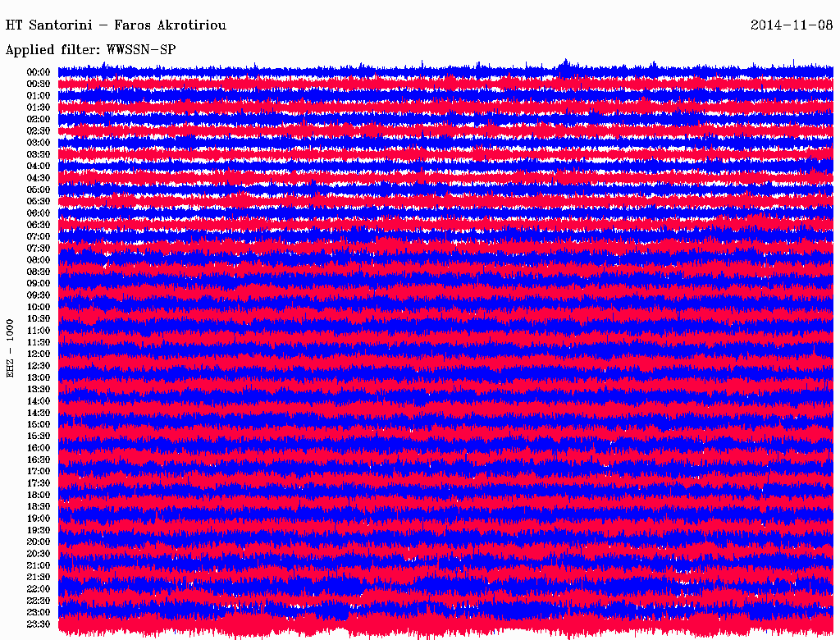The width and height of the screenshot is (840, 640).
Task: Select the 08:00 time label
Action: 39,260
